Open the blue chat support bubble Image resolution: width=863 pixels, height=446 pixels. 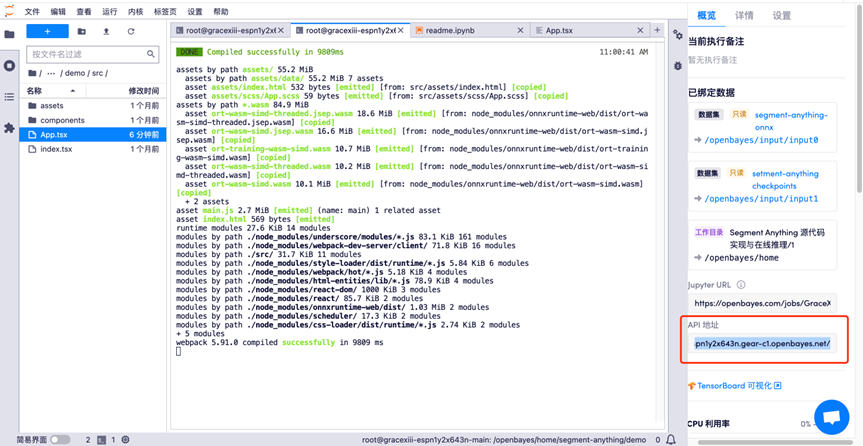(832, 417)
